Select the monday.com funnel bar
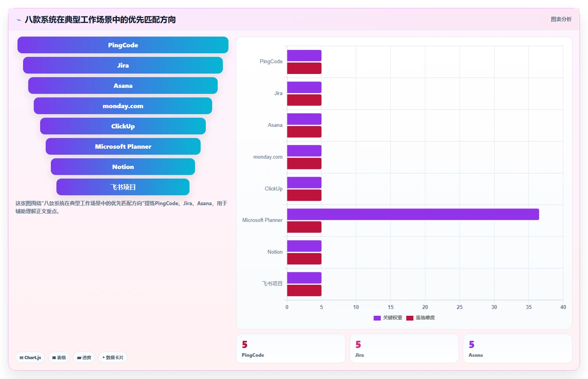This screenshot has height=379, width=588. pyautogui.click(x=123, y=106)
